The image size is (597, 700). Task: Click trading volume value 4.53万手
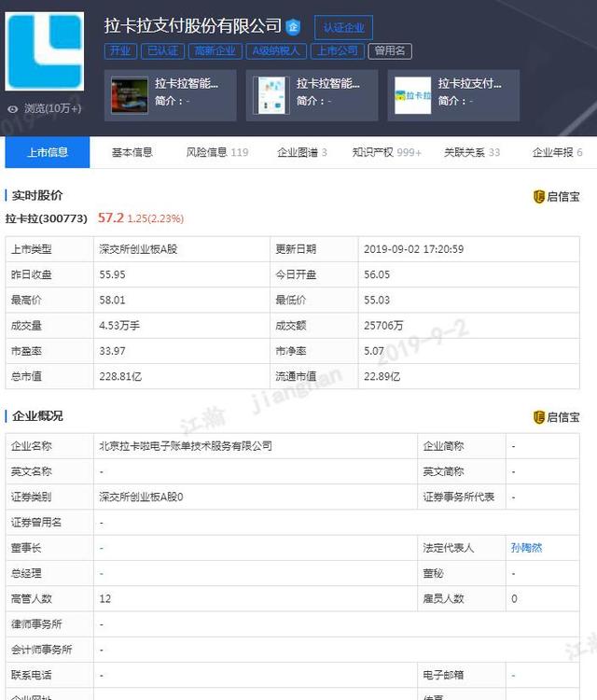tap(119, 326)
